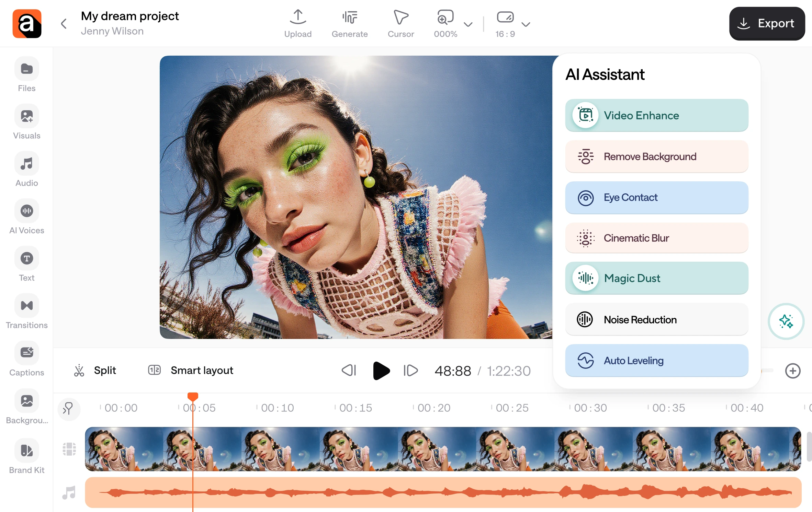Click the Split button
The width and height of the screenshot is (812, 512).
coord(95,370)
